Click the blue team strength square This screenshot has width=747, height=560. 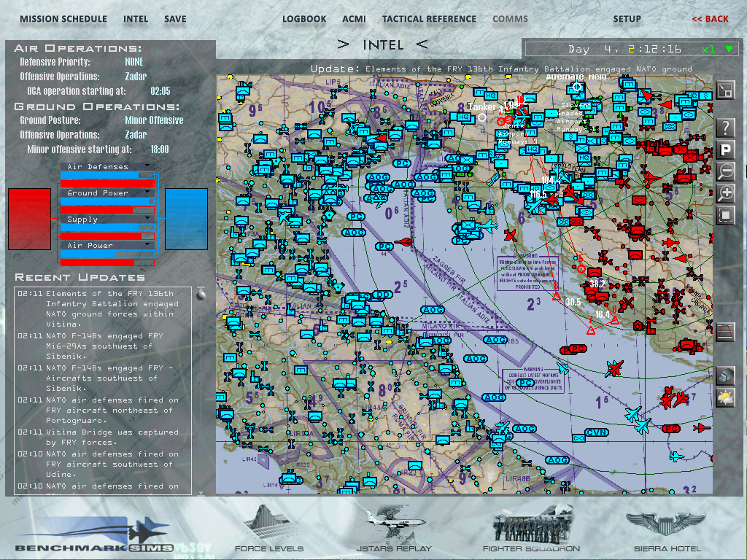[186, 219]
